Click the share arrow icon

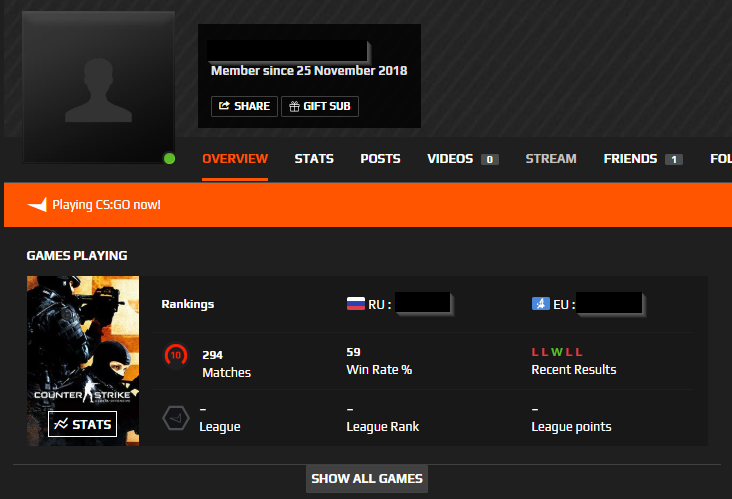[224, 105]
